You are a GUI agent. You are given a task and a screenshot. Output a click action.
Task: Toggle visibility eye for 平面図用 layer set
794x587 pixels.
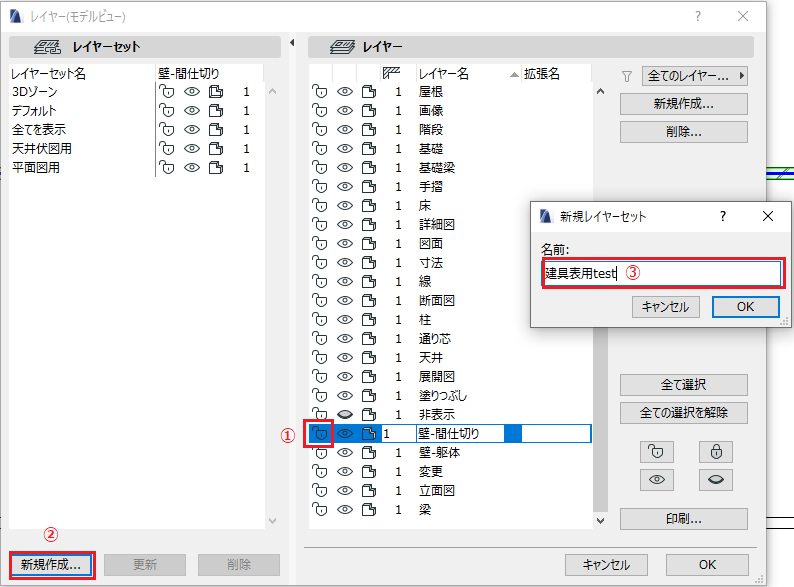192,168
